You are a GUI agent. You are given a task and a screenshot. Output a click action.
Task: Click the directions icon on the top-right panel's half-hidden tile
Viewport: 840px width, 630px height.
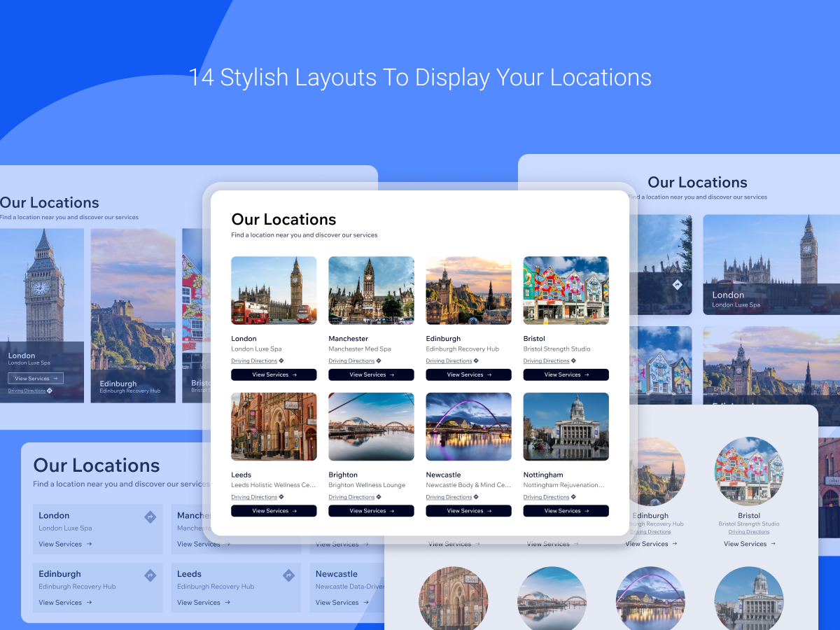677,285
